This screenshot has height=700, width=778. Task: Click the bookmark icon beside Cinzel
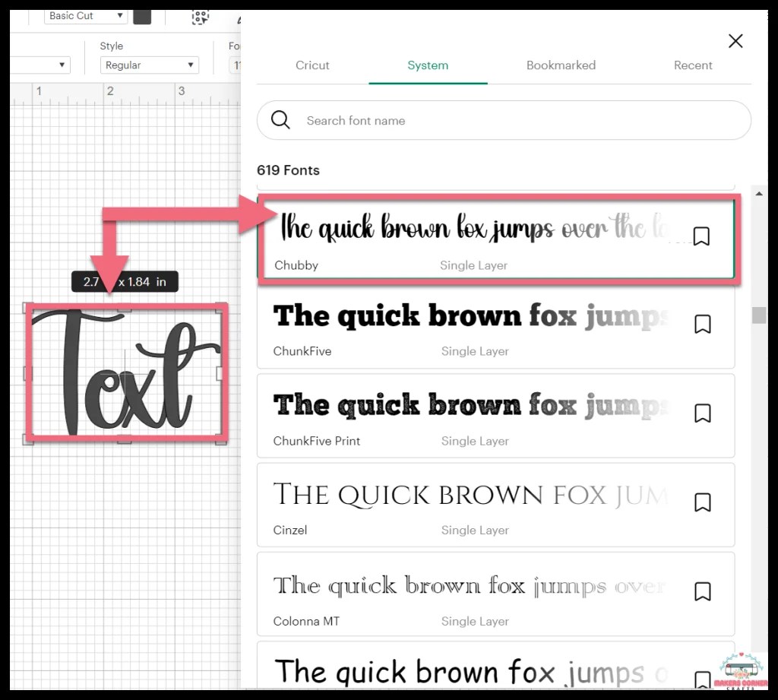click(702, 502)
